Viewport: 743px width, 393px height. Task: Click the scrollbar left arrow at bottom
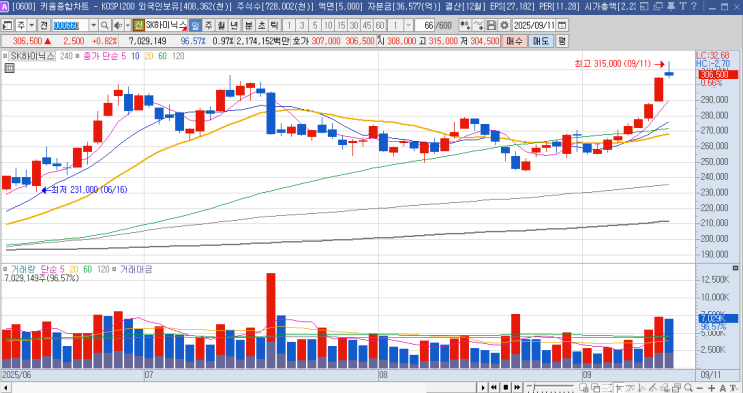5,388
